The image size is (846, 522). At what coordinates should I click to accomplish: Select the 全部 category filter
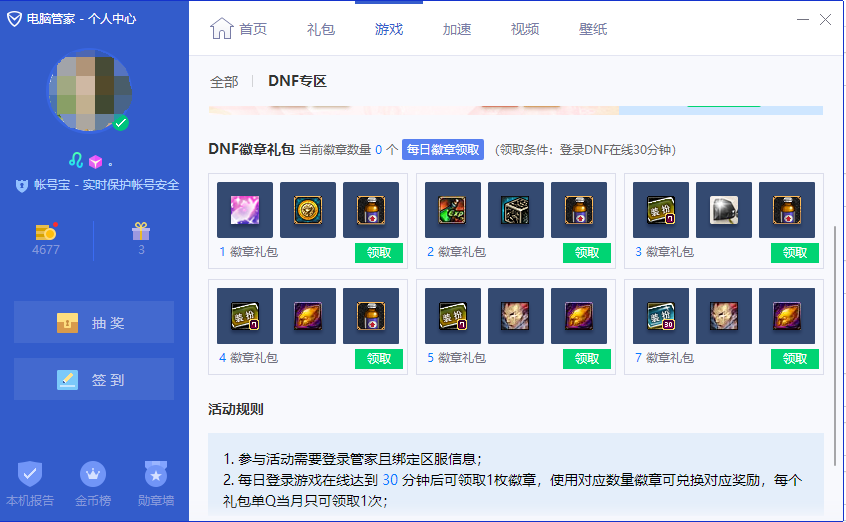[x=224, y=82]
